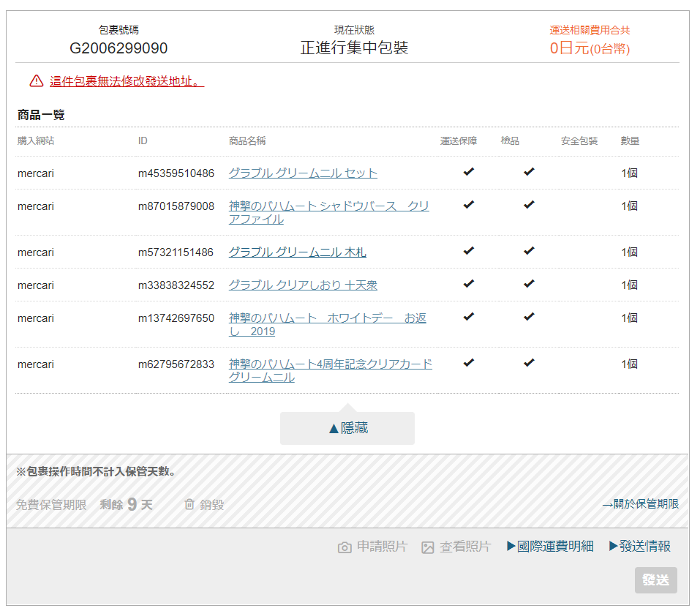The image size is (700, 611).
Task: Click the picture icon beside 查看照片
Action: 427,547
